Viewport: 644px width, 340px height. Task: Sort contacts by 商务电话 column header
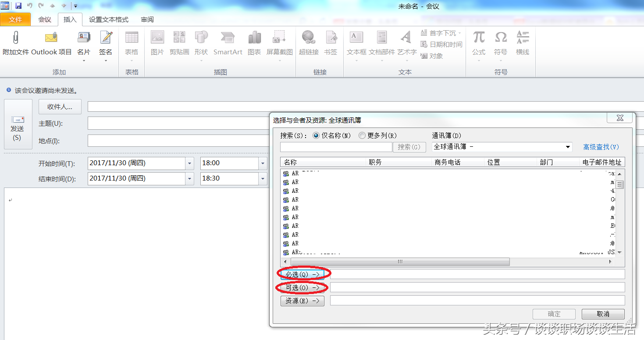click(458, 162)
